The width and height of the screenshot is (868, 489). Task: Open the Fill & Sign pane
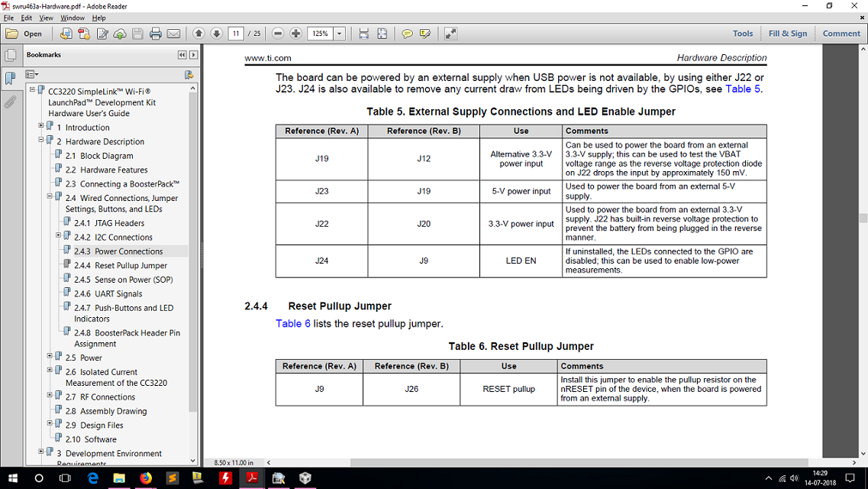tap(787, 34)
